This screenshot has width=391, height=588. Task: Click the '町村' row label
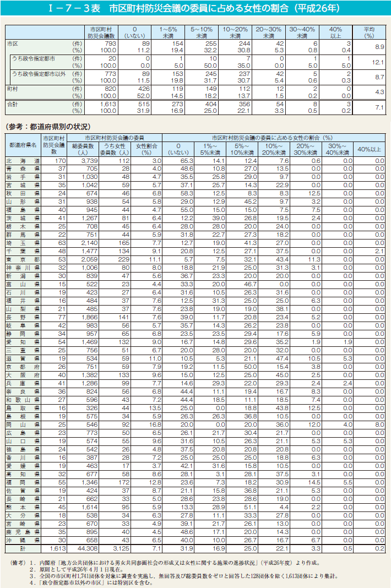[12, 89]
